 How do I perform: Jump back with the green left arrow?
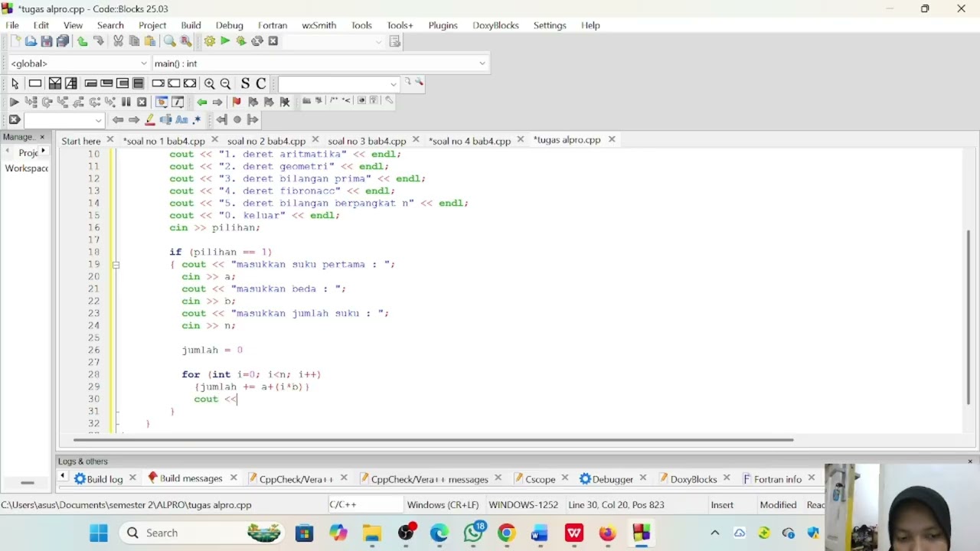coord(202,102)
